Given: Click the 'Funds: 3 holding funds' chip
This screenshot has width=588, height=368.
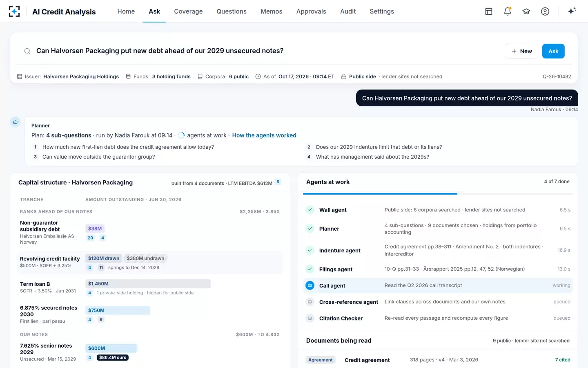Looking at the screenshot, I should click(x=158, y=76).
